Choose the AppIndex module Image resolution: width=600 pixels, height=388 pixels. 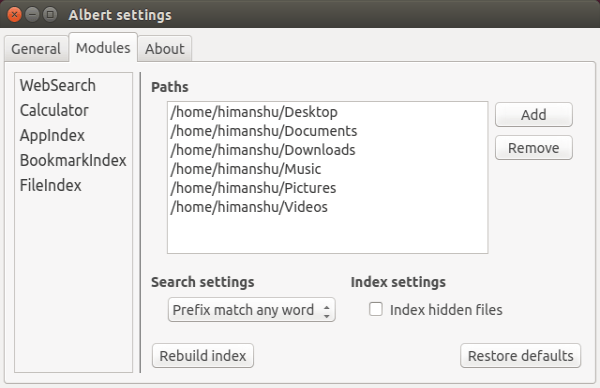point(73,135)
